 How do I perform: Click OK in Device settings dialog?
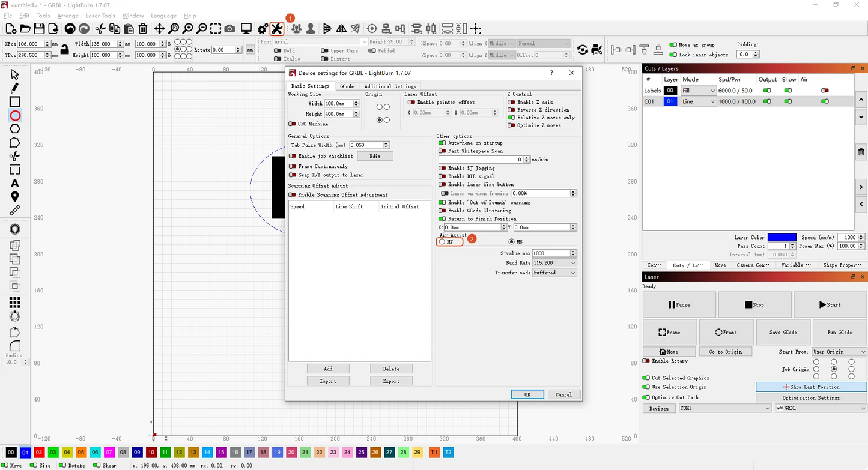(x=527, y=394)
